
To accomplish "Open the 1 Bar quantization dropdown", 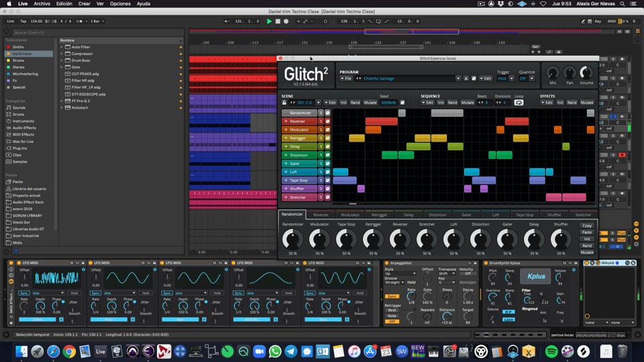I will (x=97, y=21).
